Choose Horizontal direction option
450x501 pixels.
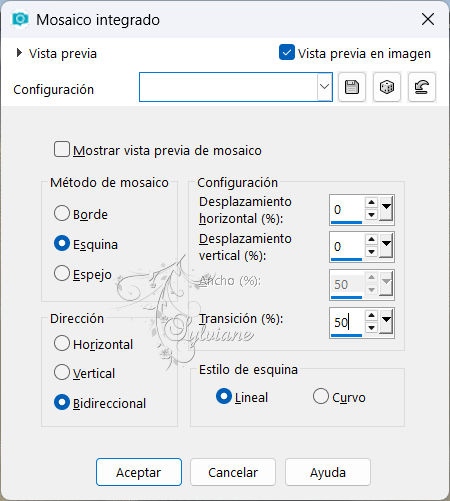point(62,343)
